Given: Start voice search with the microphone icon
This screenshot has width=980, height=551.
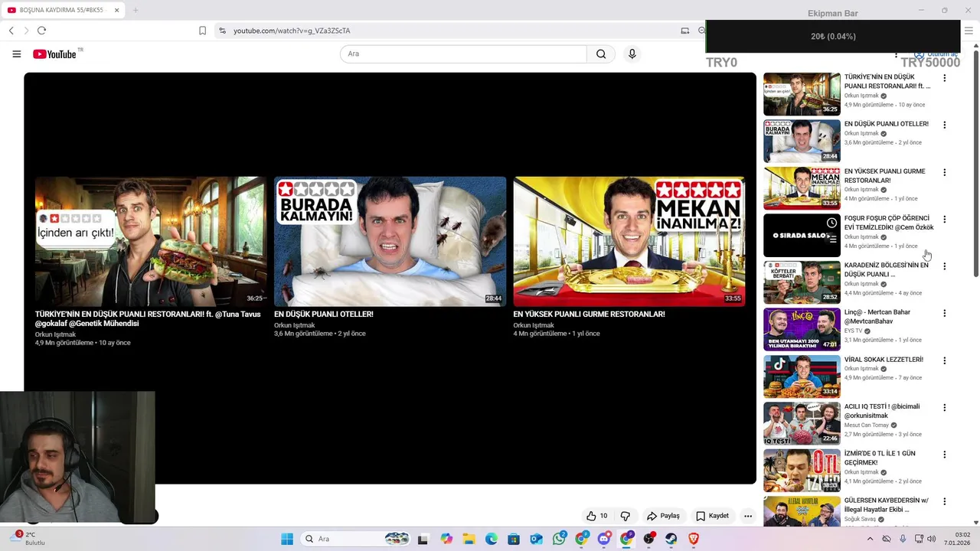Looking at the screenshot, I should pyautogui.click(x=632, y=54).
